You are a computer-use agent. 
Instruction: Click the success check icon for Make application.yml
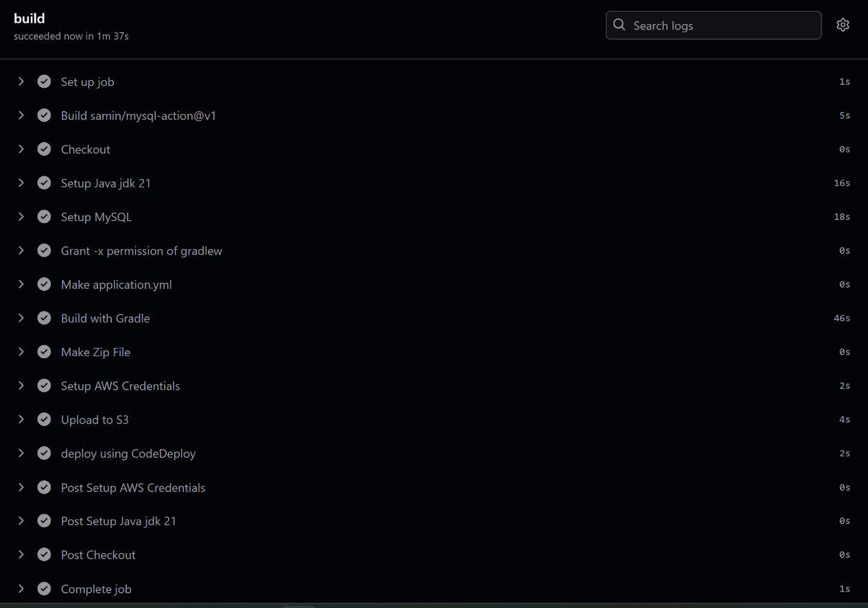click(x=44, y=284)
